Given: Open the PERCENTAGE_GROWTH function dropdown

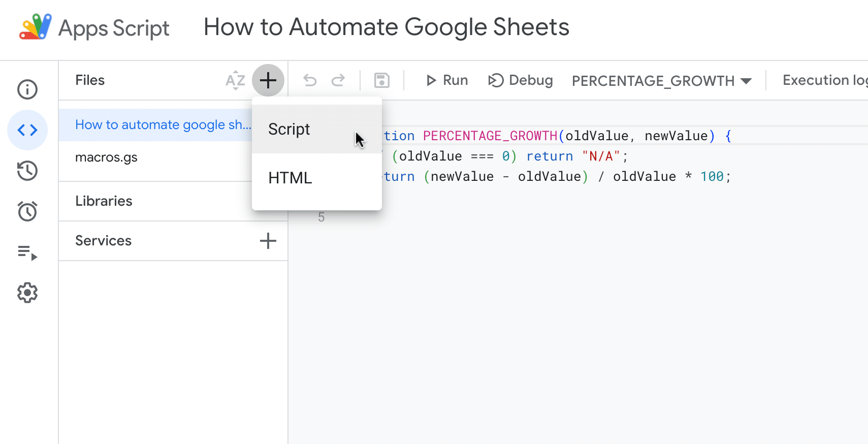Looking at the screenshot, I should click(x=662, y=81).
